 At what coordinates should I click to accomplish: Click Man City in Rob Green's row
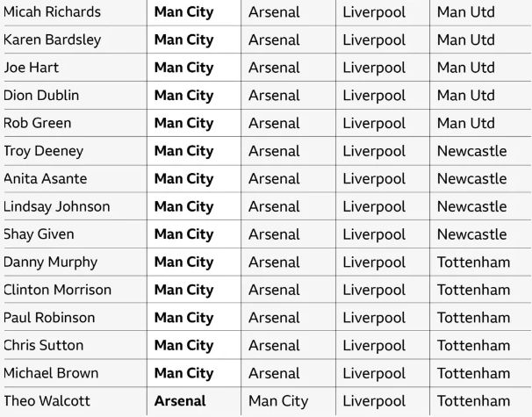pos(183,123)
